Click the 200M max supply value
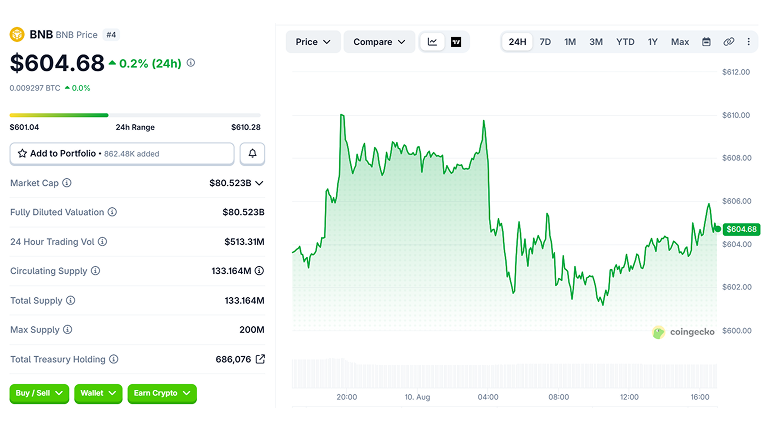Image resolution: width=768 pixels, height=432 pixels. [252, 330]
